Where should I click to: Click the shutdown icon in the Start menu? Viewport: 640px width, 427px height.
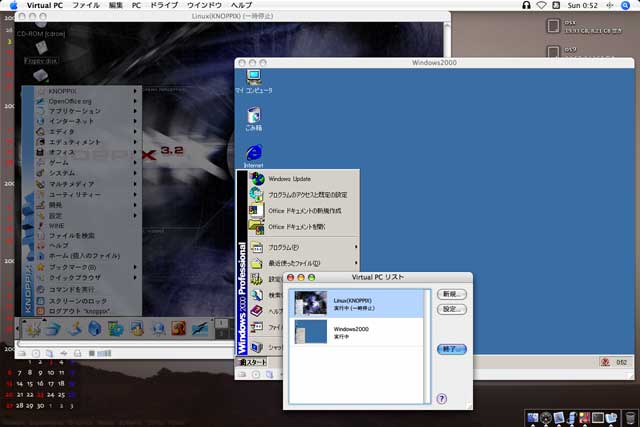(x=256, y=347)
